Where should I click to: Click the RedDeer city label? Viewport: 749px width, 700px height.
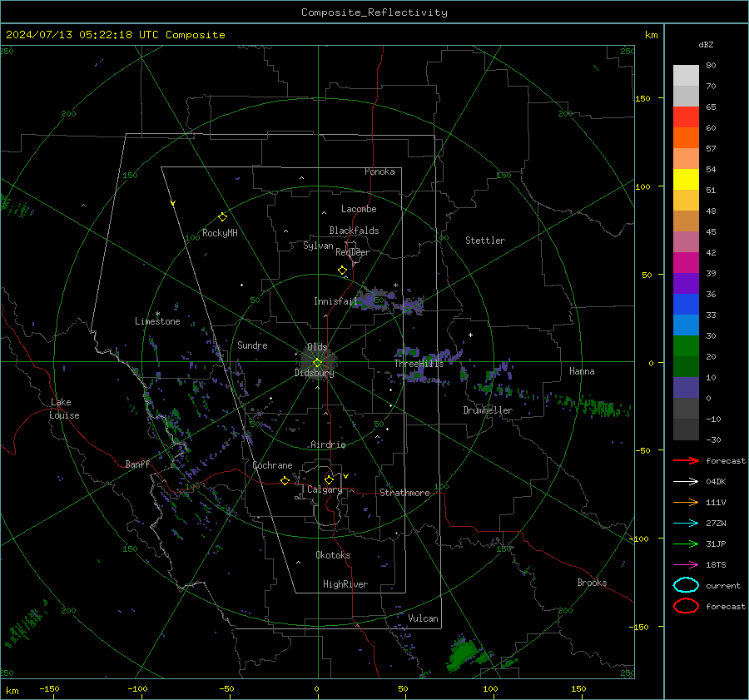(353, 252)
